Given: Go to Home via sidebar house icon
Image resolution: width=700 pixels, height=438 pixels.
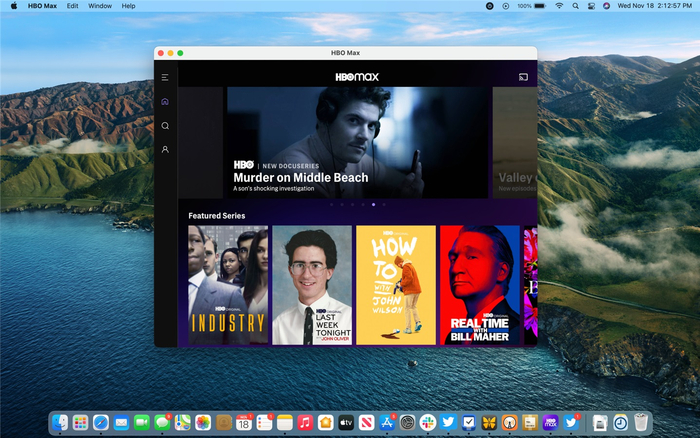Looking at the screenshot, I should (x=165, y=102).
